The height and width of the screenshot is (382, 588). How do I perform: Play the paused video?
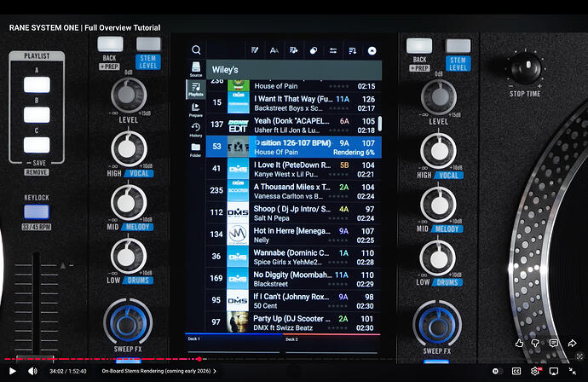(13, 371)
